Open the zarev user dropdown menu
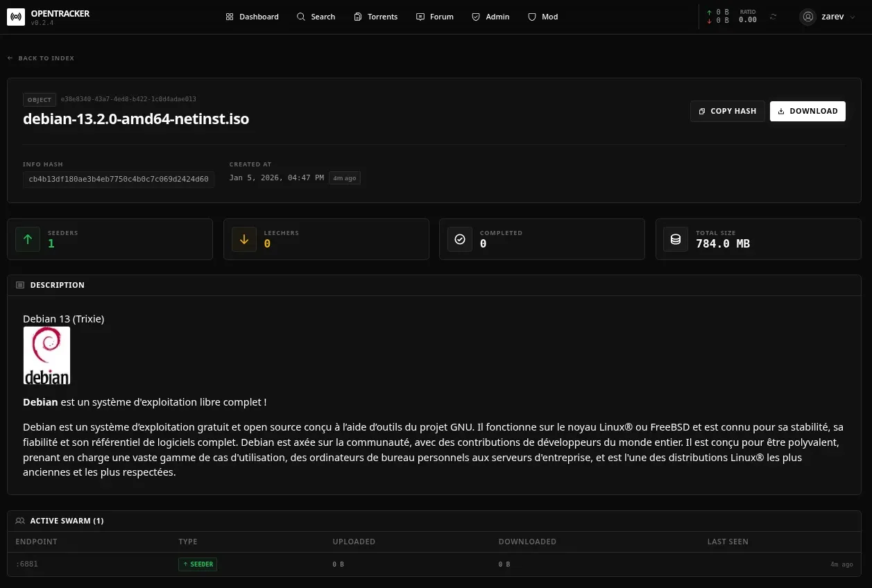The width and height of the screenshot is (872, 588). pyautogui.click(x=828, y=17)
